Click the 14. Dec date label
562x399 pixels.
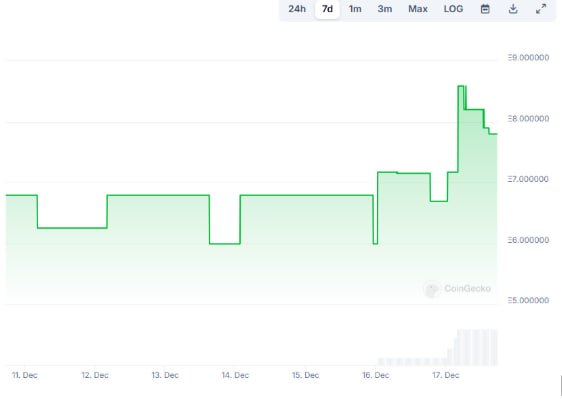coord(235,375)
